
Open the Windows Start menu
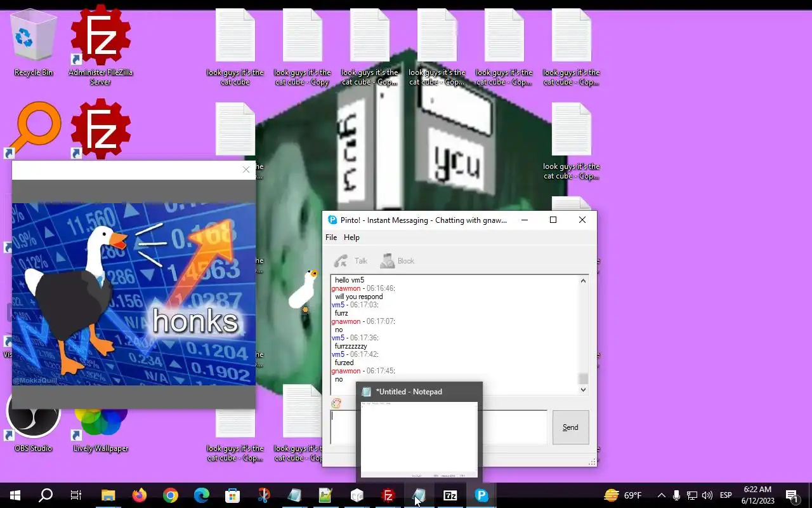click(15, 495)
